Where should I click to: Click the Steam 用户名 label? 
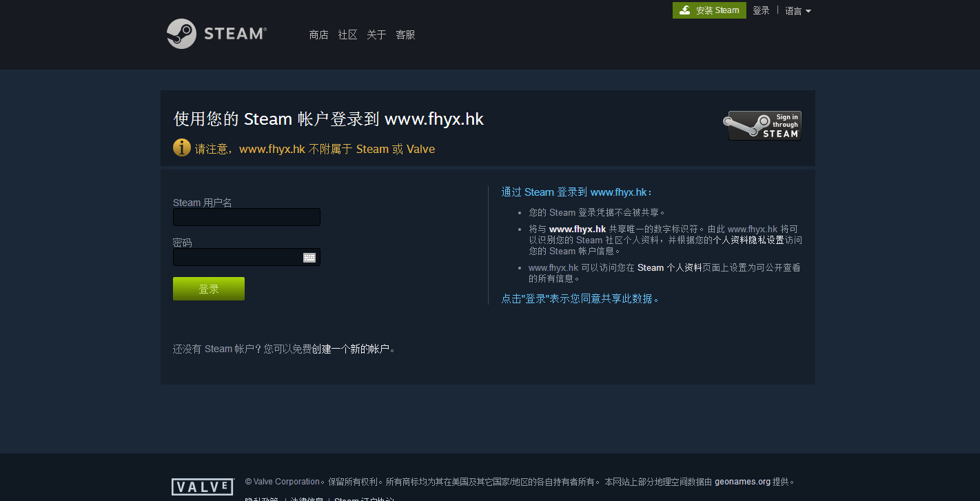(x=203, y=203)
